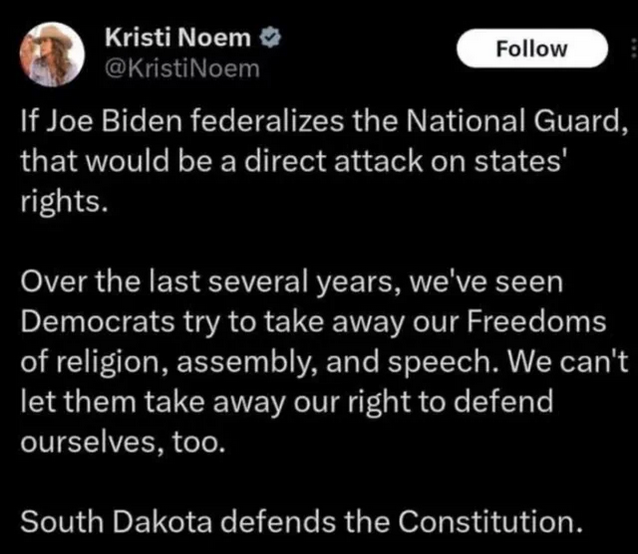The width and height of the screenshot is (638, 554).
Task: Open the more options three-dot menu
Action: click(633, 48)
